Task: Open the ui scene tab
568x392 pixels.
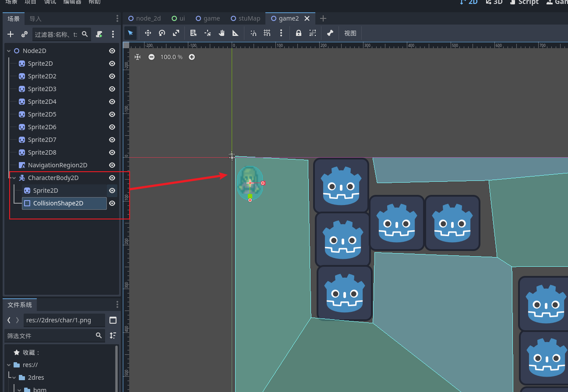Action: click(179, 18)
